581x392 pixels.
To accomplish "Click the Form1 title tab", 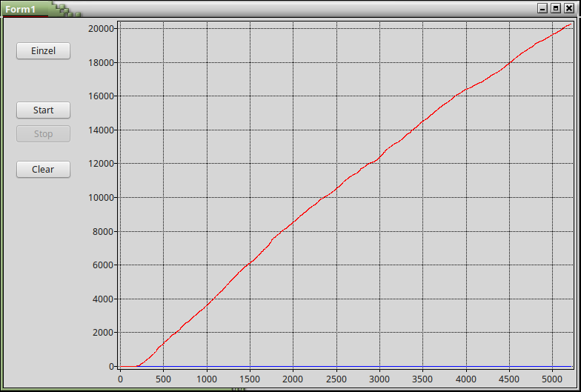I will [22, 9].
